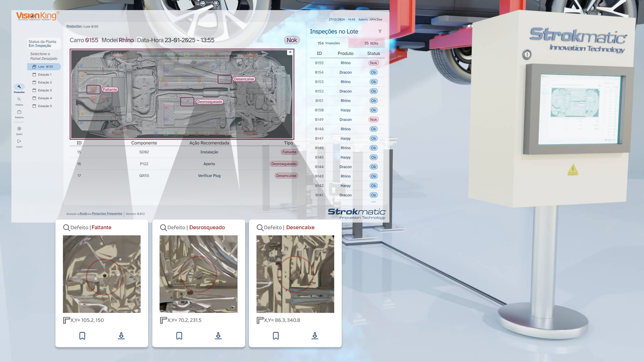The height and width of the screenshot is (362, 644).
Task: Select the Lote 0135 panel
Action: point(45,67)
